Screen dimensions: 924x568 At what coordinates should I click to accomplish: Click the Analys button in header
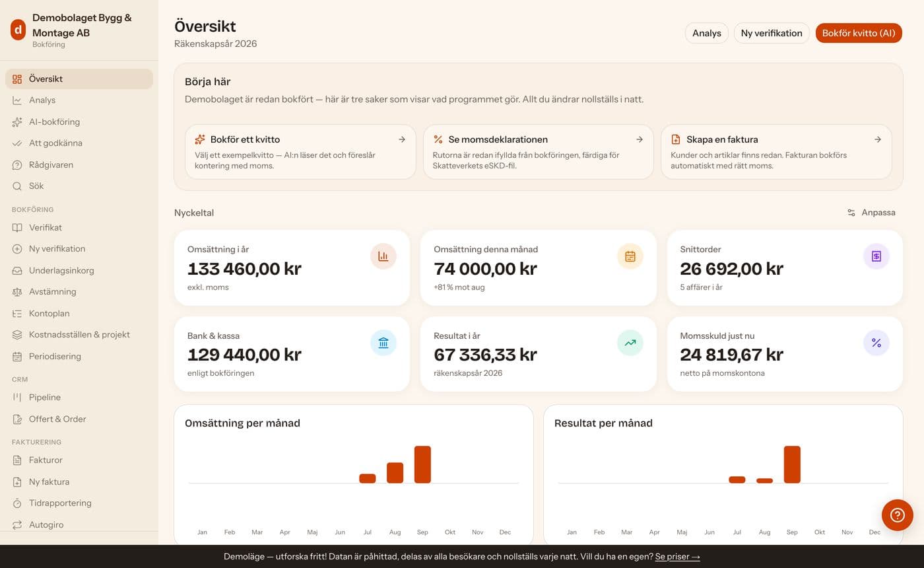(706, 33)
